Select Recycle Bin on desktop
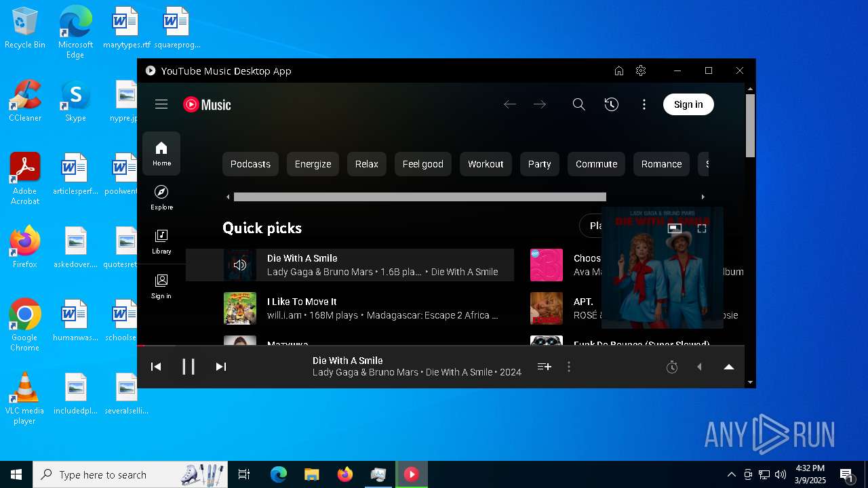 click(x=25, y=27)
